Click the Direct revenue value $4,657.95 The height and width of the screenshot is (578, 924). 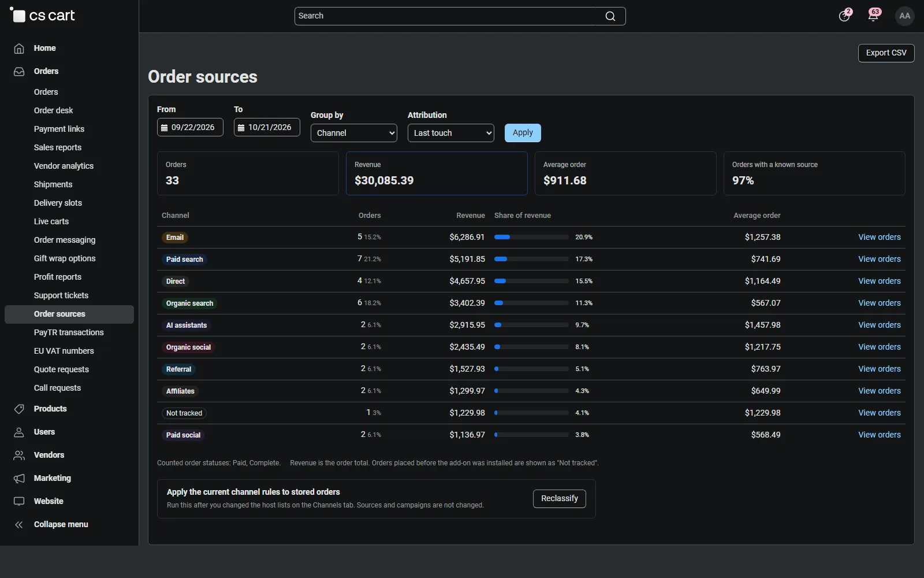(467, 281)
